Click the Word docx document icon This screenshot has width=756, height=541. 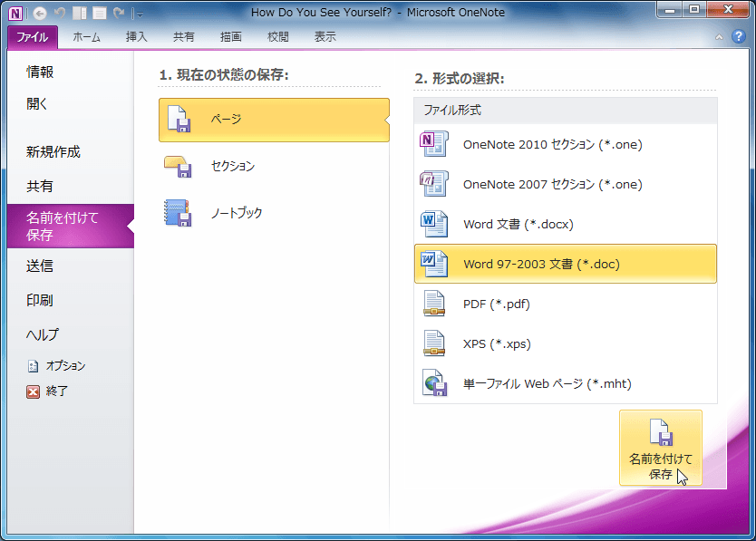coord(434,224)
